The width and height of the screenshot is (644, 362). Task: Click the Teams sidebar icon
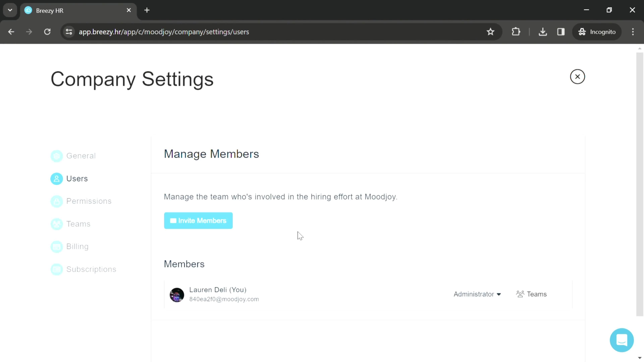(57, 224)
